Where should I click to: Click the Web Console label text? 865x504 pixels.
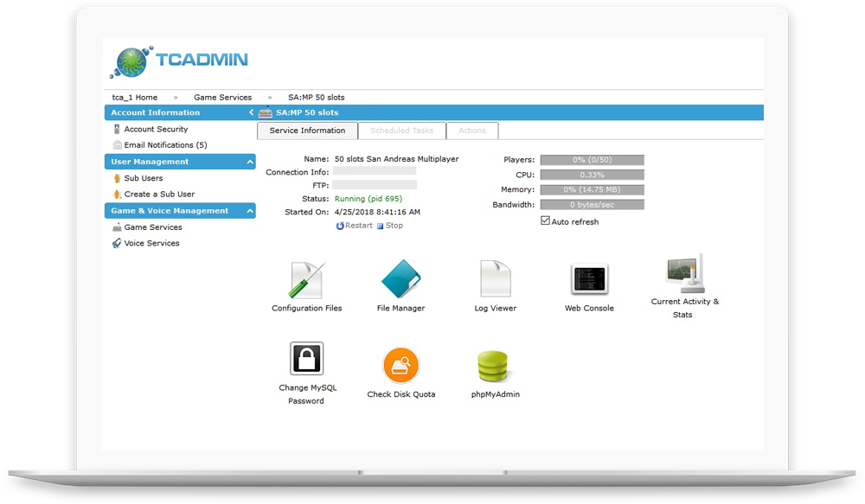(589, 309)
